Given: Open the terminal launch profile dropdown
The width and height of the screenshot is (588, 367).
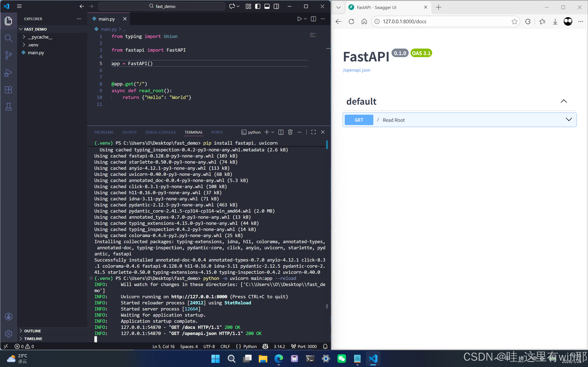Looking at the screenshot, I should coord(273,132).
